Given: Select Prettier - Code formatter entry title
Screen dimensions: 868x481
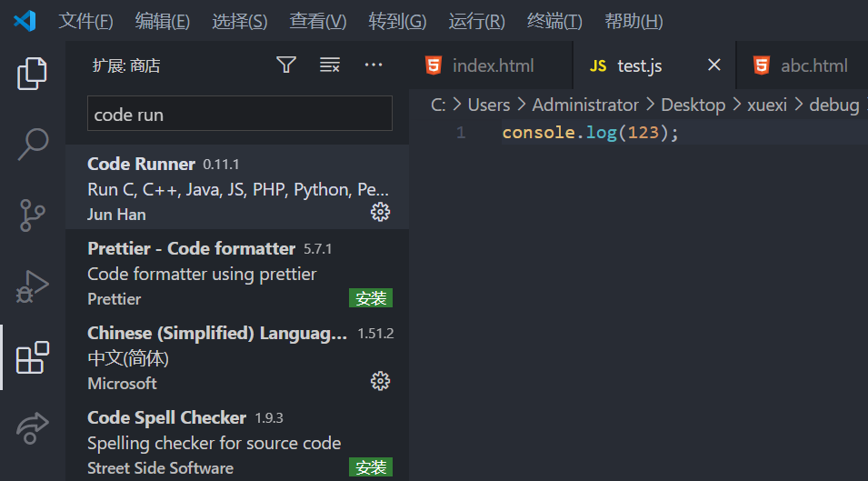Looking at the screenshot, I should [191, 248].
